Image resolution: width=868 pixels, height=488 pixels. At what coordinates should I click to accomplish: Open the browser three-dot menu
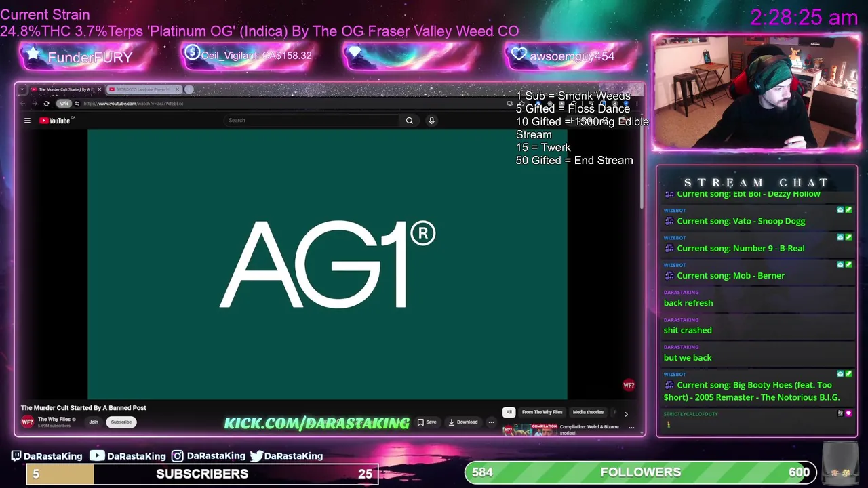637,104
